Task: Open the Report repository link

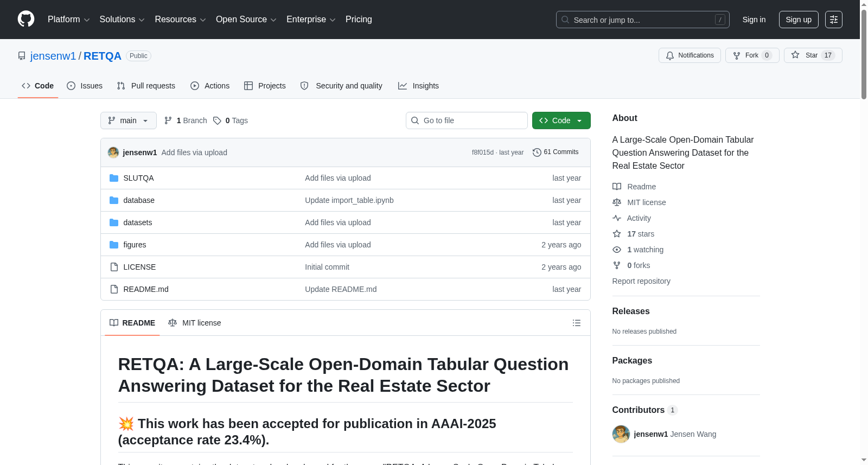Action: click(x=641, y=281)
